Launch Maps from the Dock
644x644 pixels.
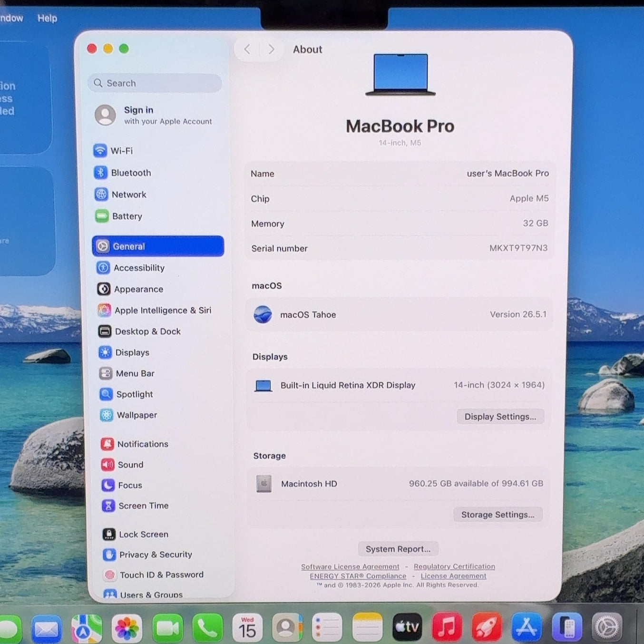point(87,628)
